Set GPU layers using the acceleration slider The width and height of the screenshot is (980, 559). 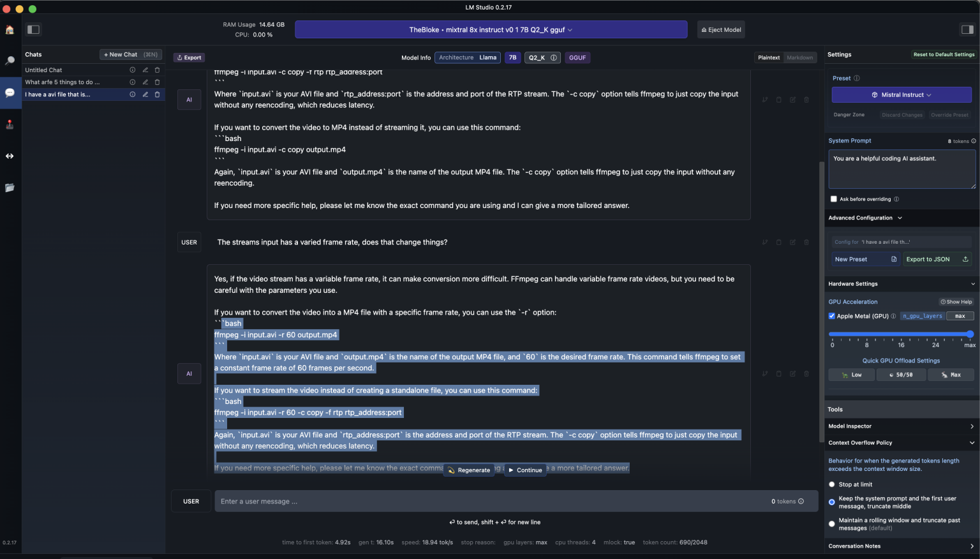[x=970, y=334]
